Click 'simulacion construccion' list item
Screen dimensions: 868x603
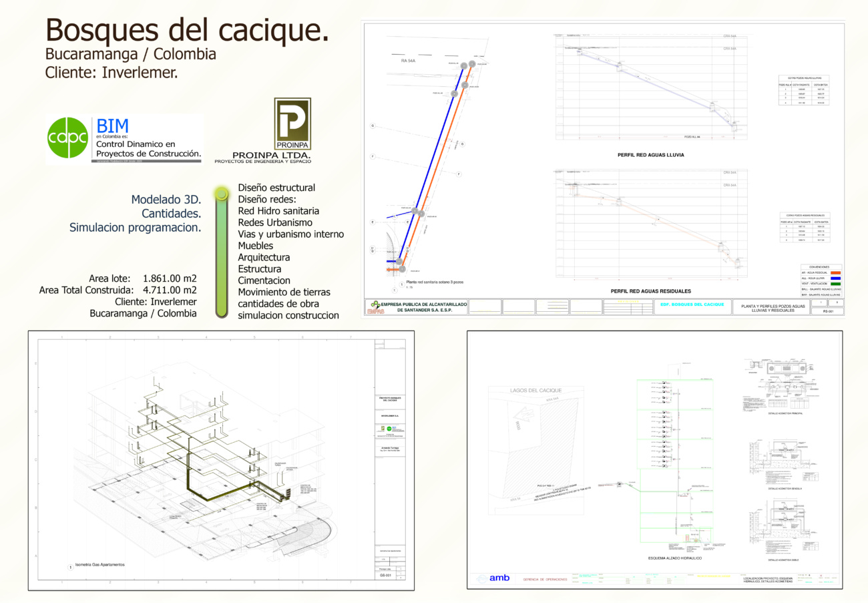click(x=288, y=315)
